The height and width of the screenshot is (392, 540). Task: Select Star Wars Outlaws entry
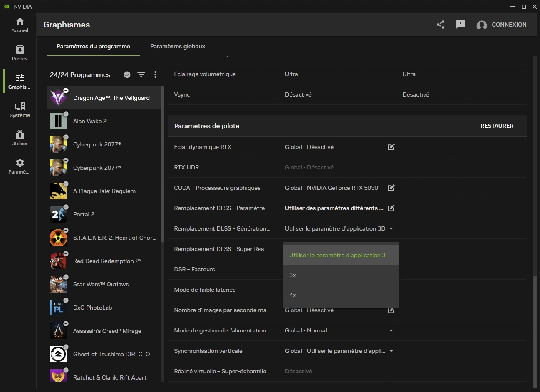[104, 284]
